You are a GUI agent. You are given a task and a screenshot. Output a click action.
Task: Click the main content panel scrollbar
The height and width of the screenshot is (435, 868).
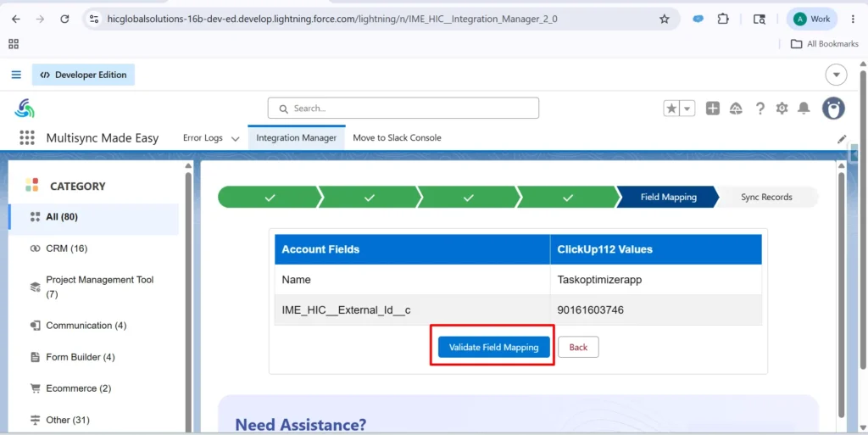841,293
